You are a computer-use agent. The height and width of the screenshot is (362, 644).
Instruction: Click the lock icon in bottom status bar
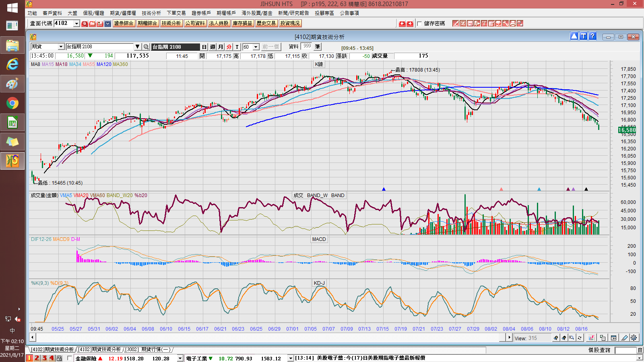point(59,358)
